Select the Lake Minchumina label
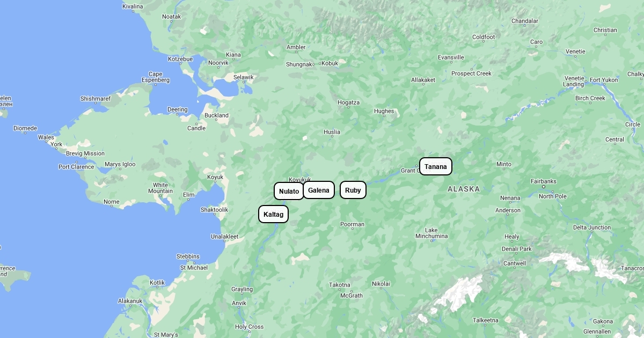Image resolution: width=644 pixels, height=338 pixels. pos(431,233)
